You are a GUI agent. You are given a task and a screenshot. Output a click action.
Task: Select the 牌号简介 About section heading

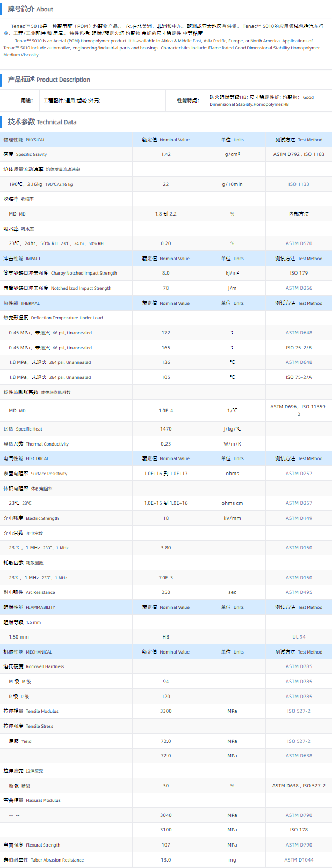point(31,9)
